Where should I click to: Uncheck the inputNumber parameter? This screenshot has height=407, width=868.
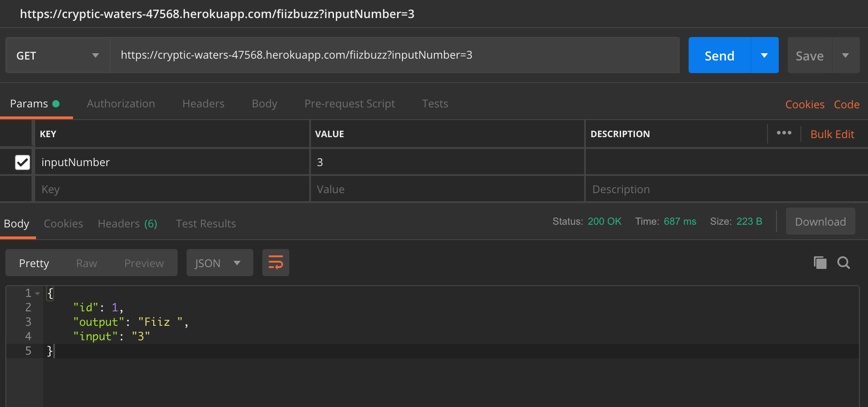click(x=23, y=162)
